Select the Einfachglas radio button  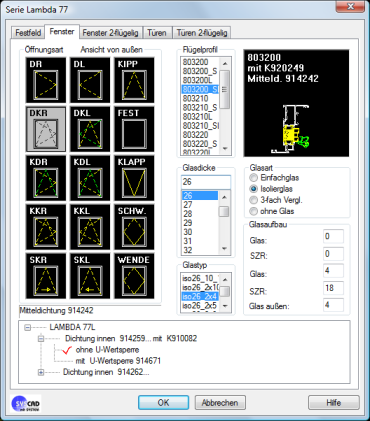254,178
